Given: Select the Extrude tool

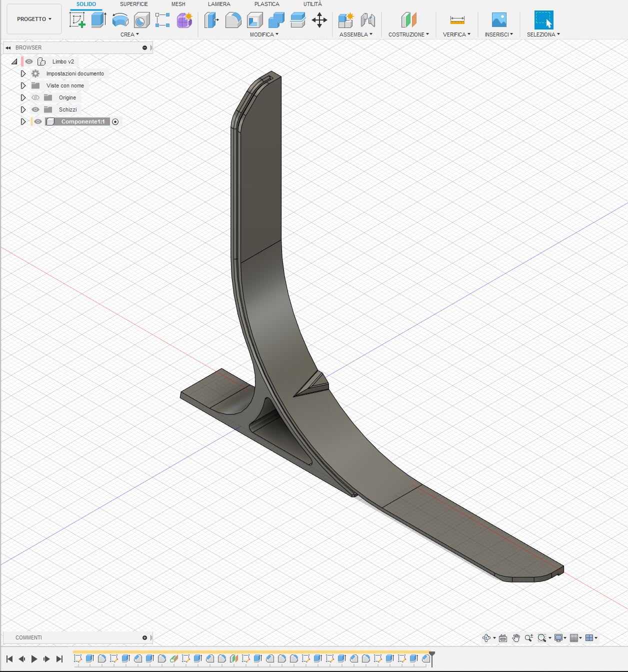Looking at the screenshot, I should (x=98, y=20).
